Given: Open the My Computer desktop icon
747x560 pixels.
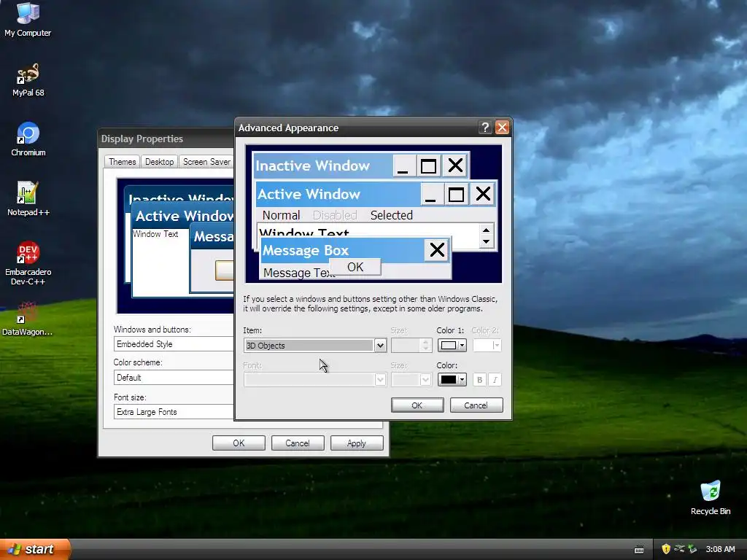Looking at the screenshot, I should point(28,19).
